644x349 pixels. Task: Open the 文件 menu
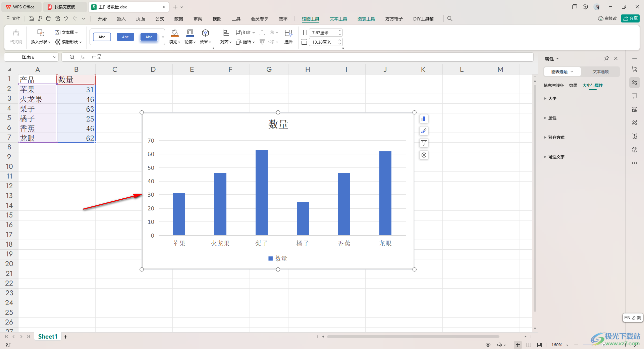pos(13,19)
